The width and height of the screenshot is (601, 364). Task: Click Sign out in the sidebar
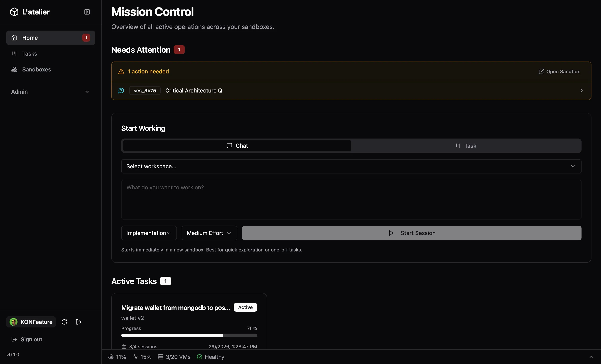(27, 339)
